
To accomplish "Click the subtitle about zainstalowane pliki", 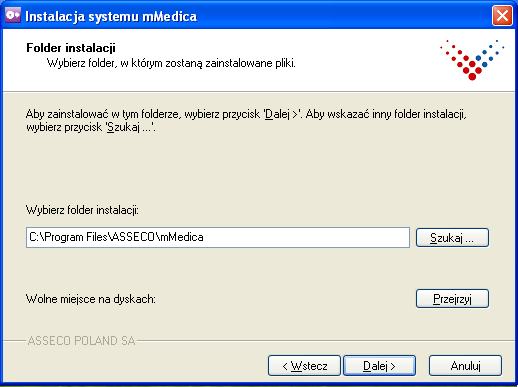I will [x=171, y=63].
